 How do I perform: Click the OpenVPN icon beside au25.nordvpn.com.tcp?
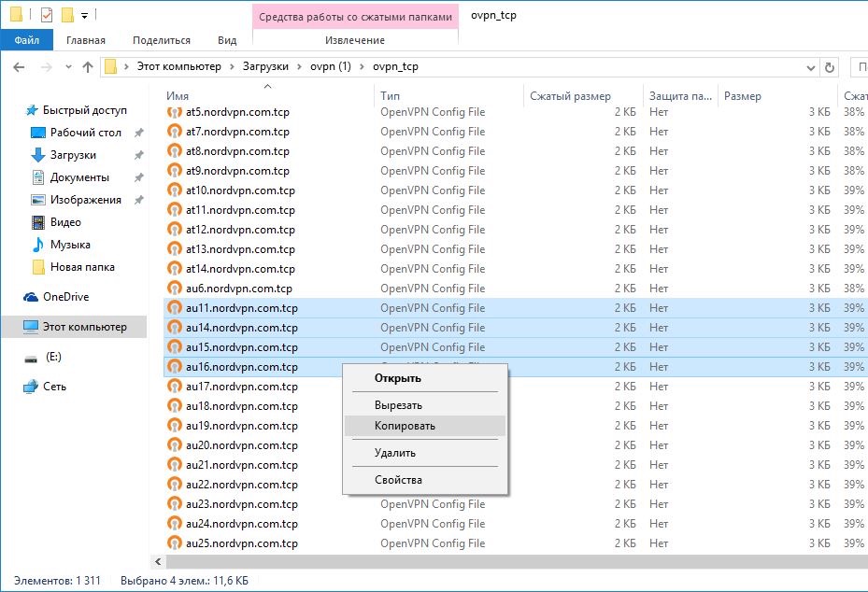[x=175, y=543]
